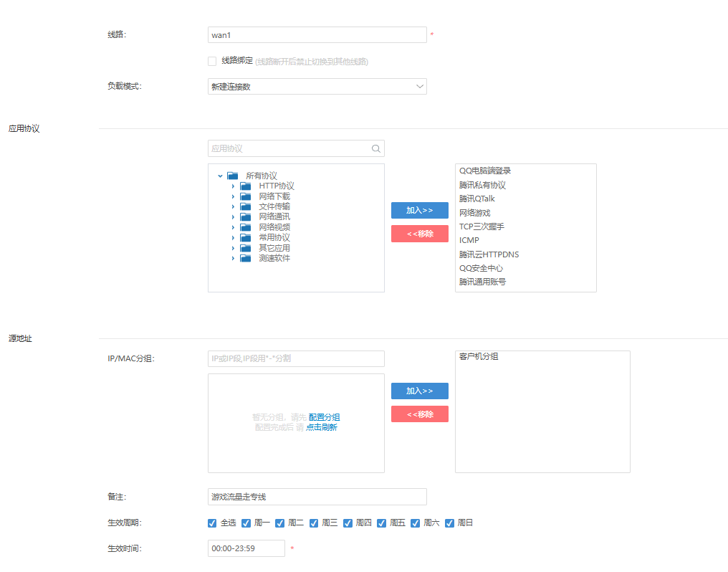
Task: Select 腾讯私有协议 in selected list
Action: pyautogui.click(x=482, y=185)
